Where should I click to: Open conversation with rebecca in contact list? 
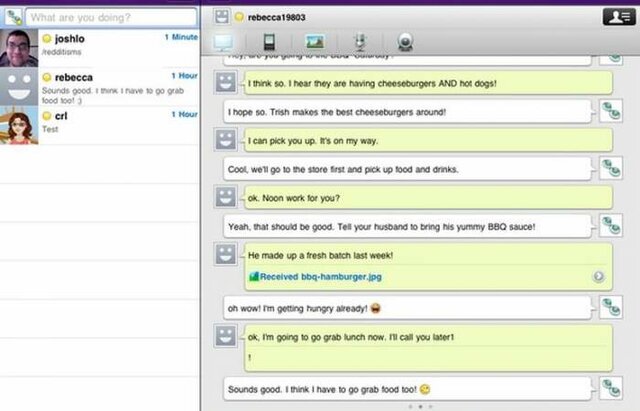click(100, 87)
